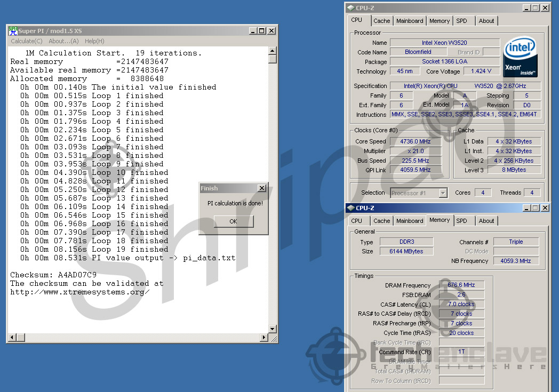Image resolution: width=559 pixels, height=392 pixels.
Task: Click the 4059.3 MHz NB Frequency value
Action: pos(516,261)
